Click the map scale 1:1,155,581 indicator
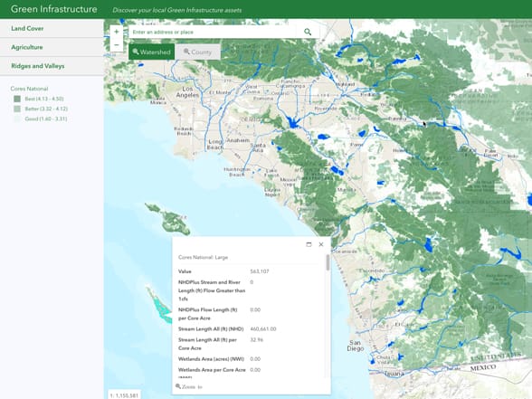 tap(125, 395)
